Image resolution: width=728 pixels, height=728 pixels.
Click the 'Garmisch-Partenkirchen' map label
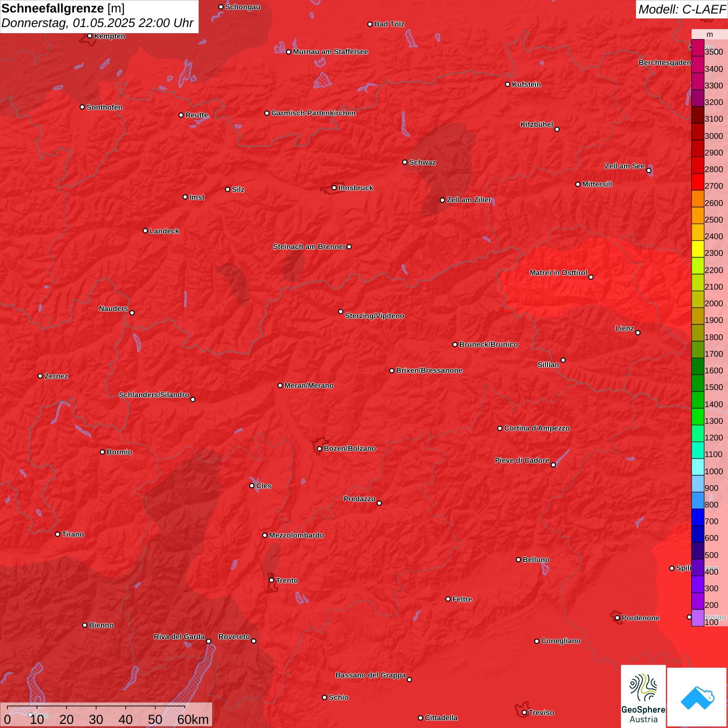[x=314, y=113]
